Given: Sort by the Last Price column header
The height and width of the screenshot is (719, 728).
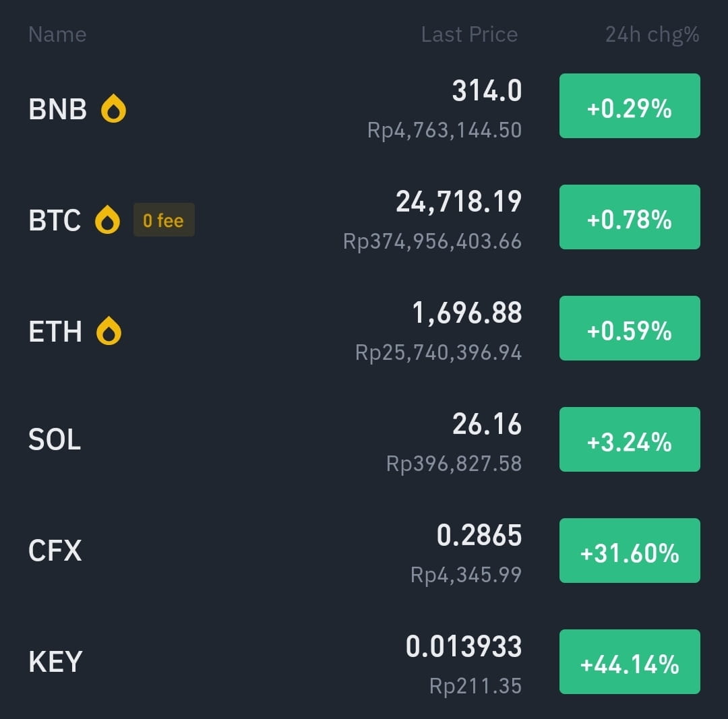Looking at the screenshot, I should click(469, 34).
